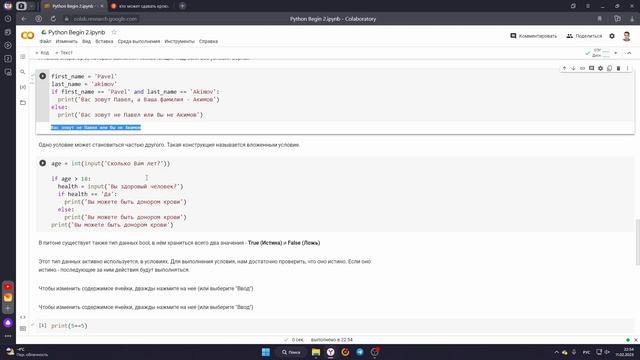Open Alice assistant in browser sidebar
Screen dimensions: 640x360
(8, 323)
